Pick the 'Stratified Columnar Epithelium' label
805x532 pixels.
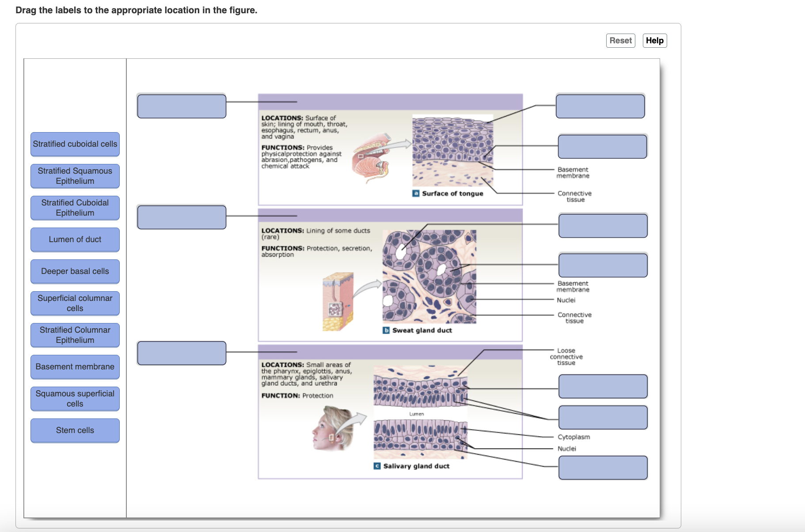75,335
